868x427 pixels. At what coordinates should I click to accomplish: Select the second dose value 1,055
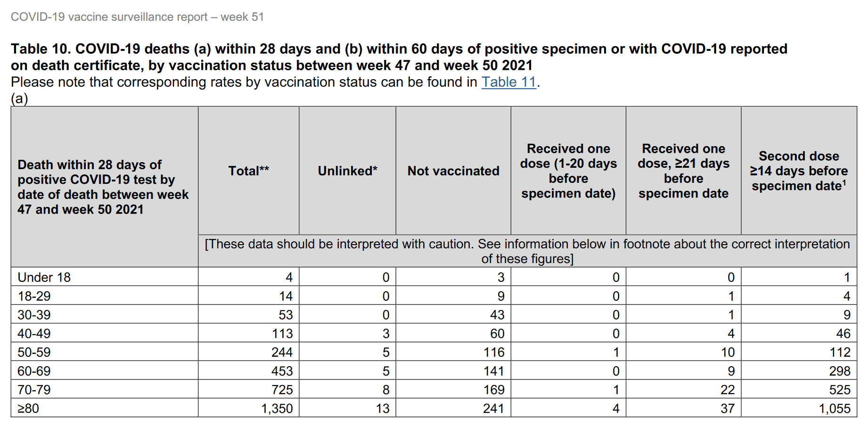tap(835, 409)
